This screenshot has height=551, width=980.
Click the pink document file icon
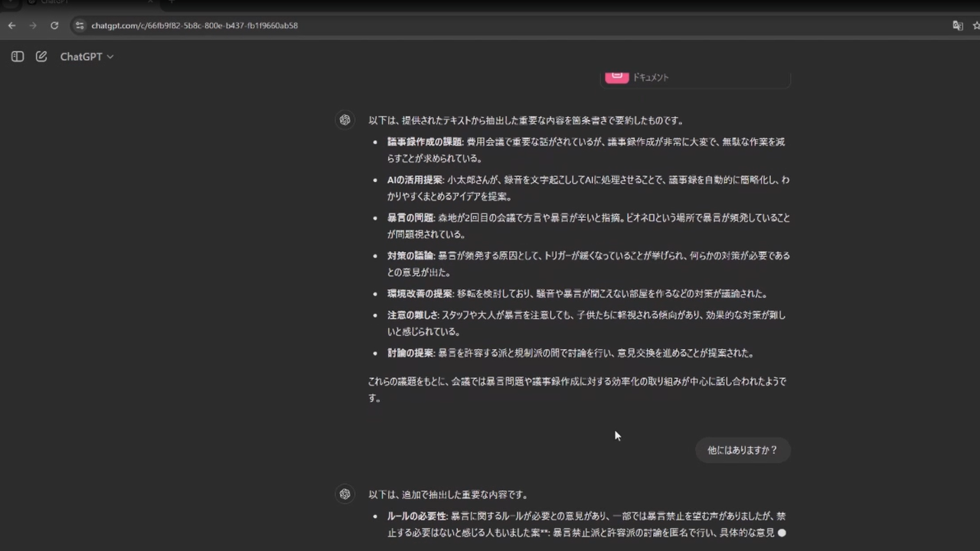pyautogui.click(x=616, y=77)
